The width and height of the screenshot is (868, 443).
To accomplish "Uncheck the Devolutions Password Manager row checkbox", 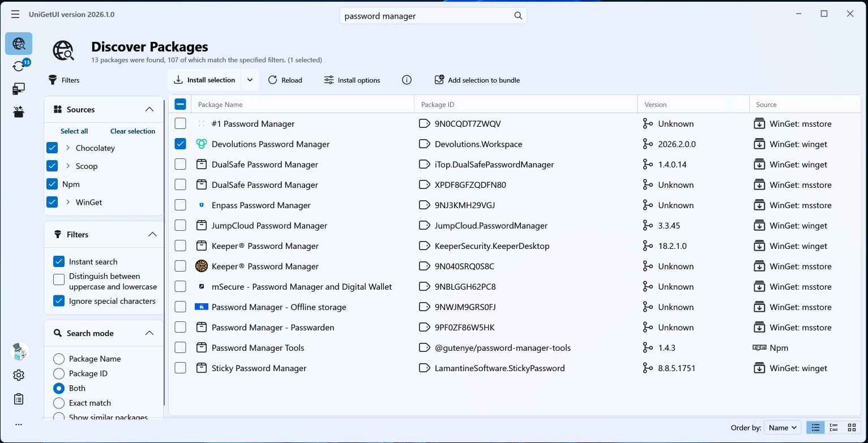I will 180,144.
